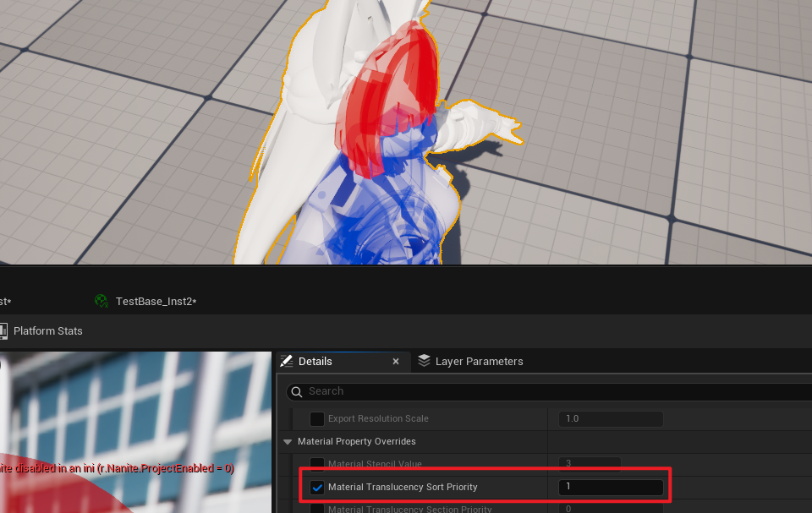The width and height of the screenshot is (812, 513).
Task: Click the search magnifier icon
Action: pos(296,391)
